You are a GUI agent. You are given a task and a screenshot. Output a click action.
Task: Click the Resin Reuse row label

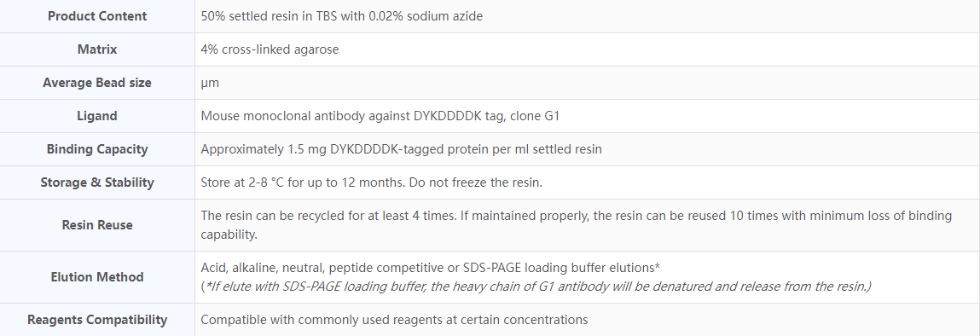(97, 225)
